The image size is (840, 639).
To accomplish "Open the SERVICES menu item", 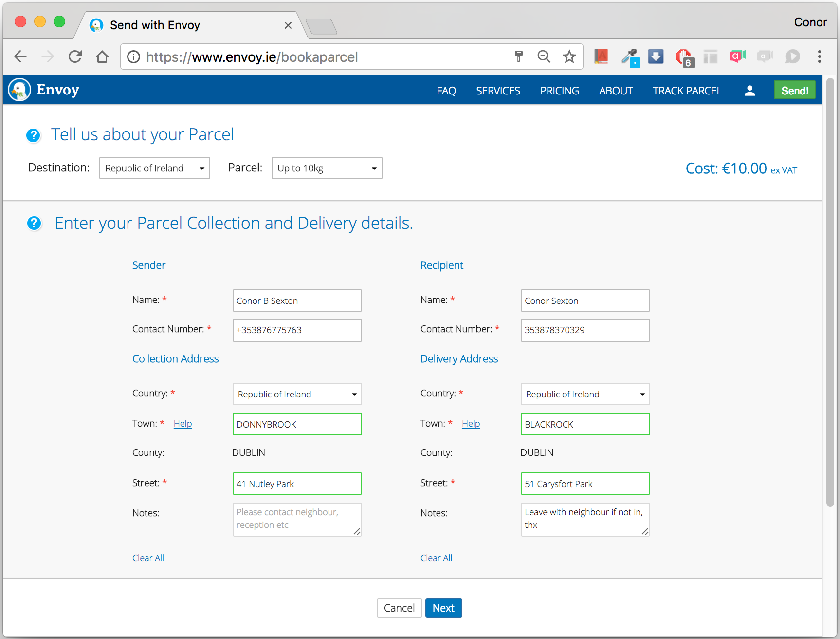I will [x=498, y=91].
